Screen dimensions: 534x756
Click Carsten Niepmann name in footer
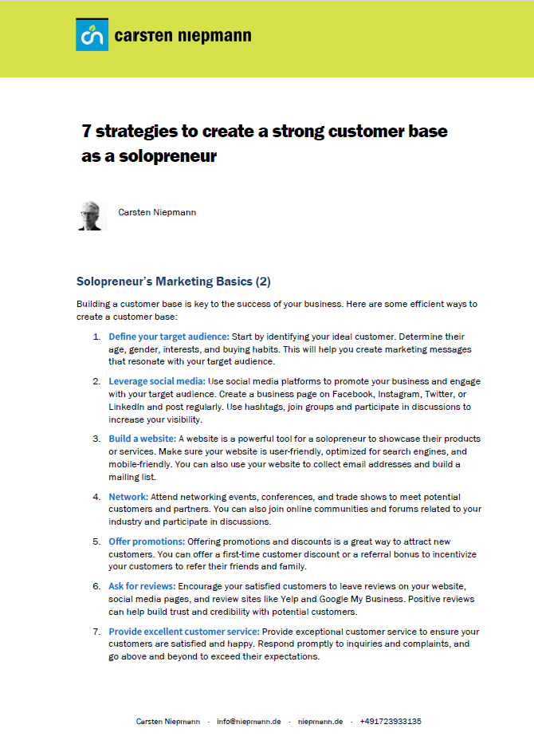(x=167, y=721)
